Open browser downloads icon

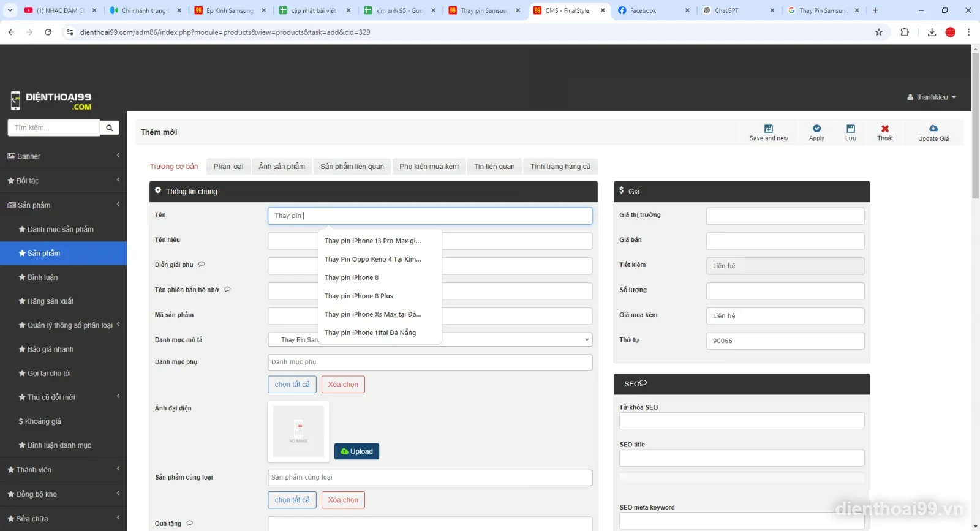click(x=932, y=32)
